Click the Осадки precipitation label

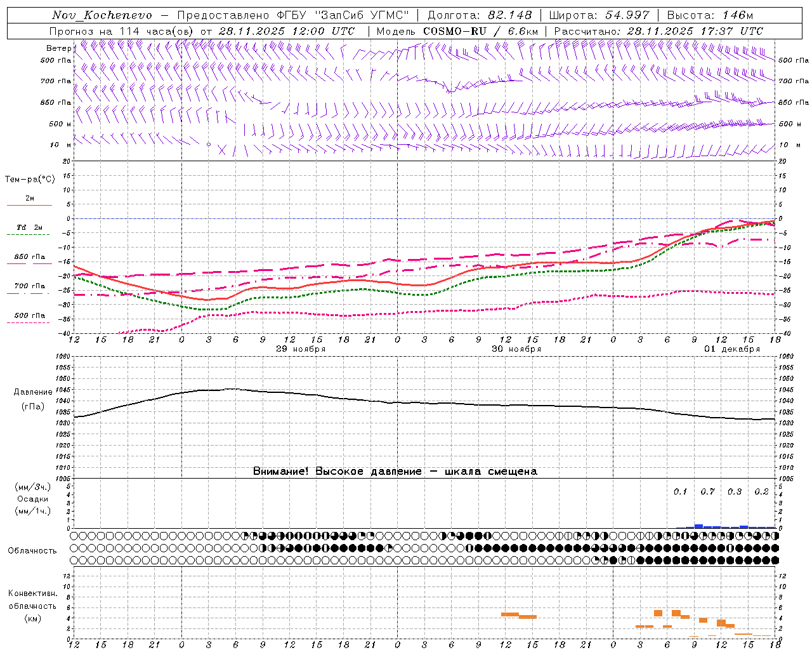coord(33,499)
